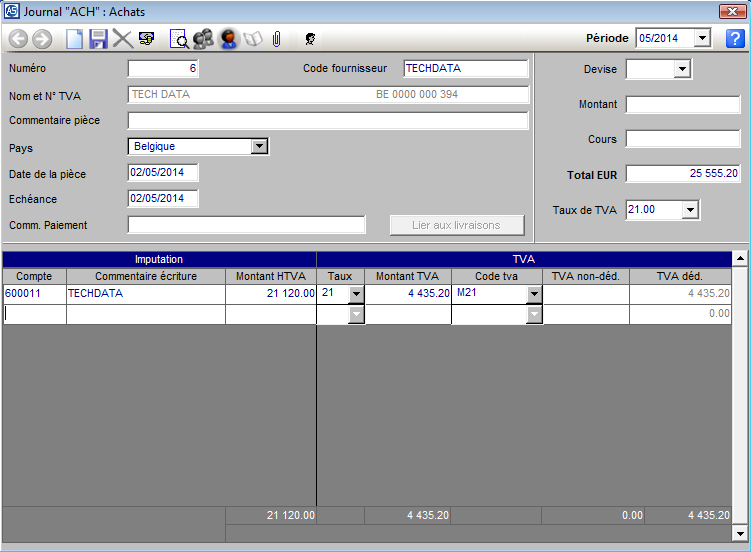The image size is (751, 552).
Task: Open the blue help question mark
Action: (735, 39)
